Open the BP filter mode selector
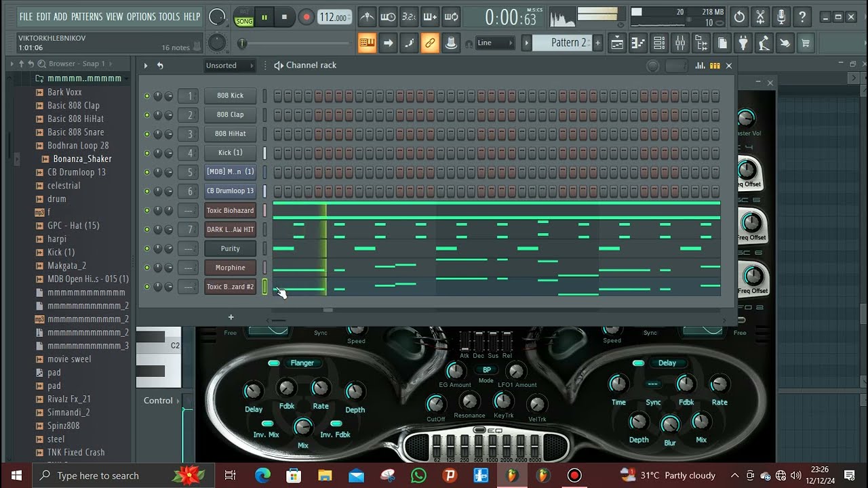The image size is (868, 488). click(x=486, y=370)
